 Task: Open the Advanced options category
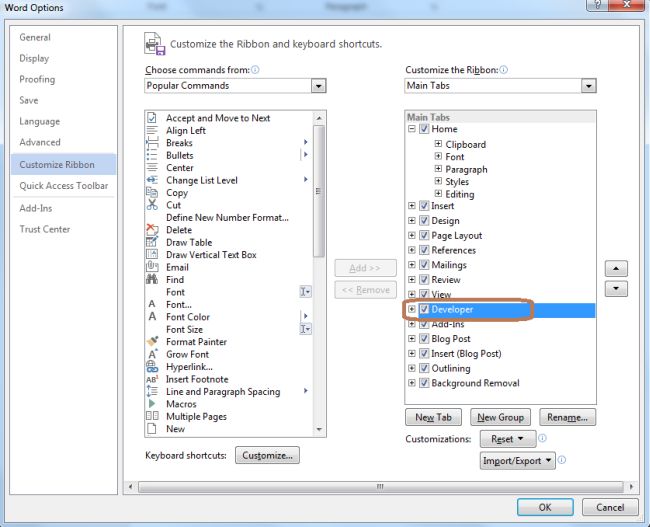click(40, 142)
